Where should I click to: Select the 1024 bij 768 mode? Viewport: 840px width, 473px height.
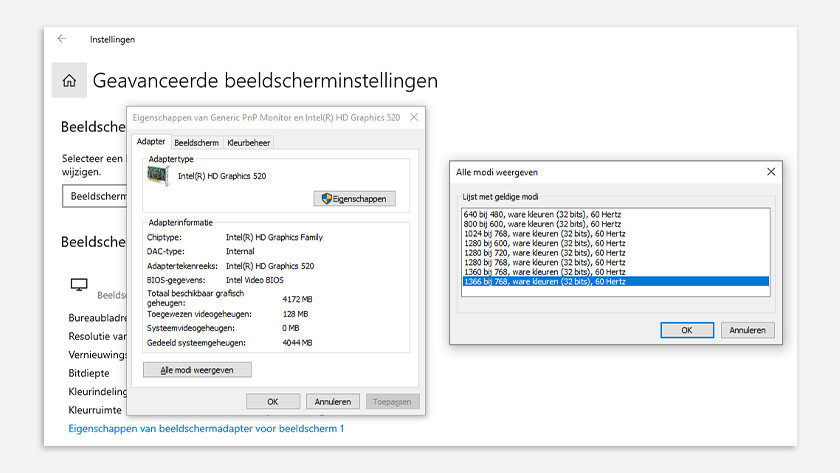[x=544, y=233]
